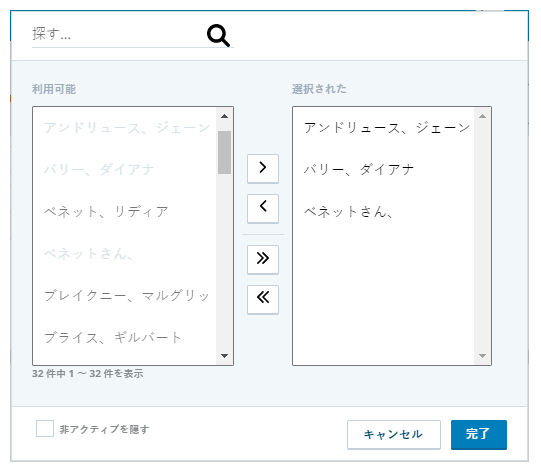Add all items with double right arrow
Screen dimensions: 541x474
[263, 259]
